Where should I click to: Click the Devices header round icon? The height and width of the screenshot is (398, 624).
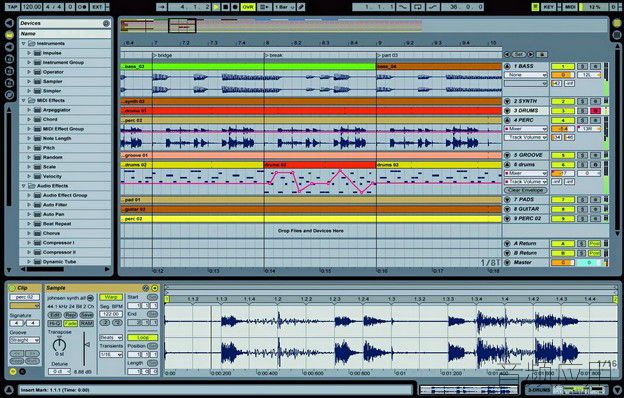click(x=106, y=23)
